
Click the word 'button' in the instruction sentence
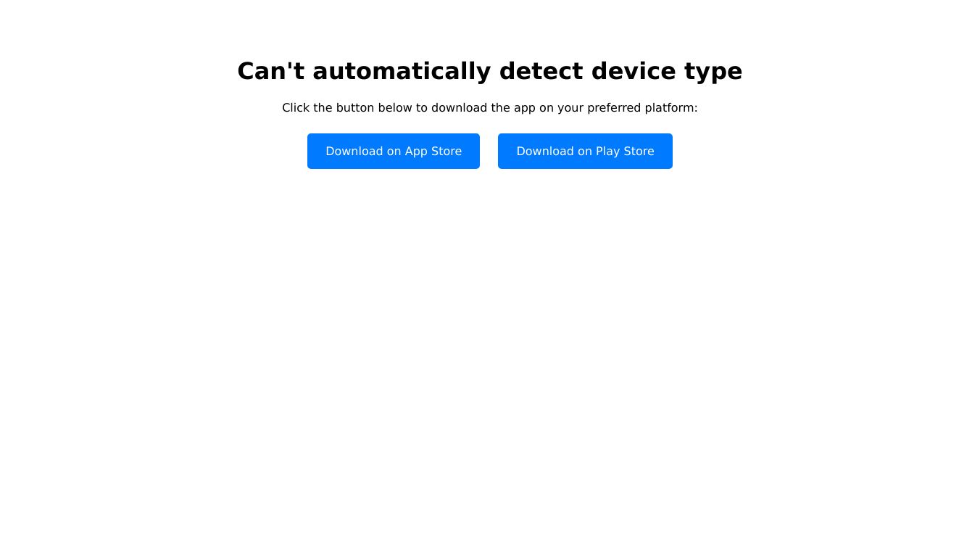coord(355,108)
